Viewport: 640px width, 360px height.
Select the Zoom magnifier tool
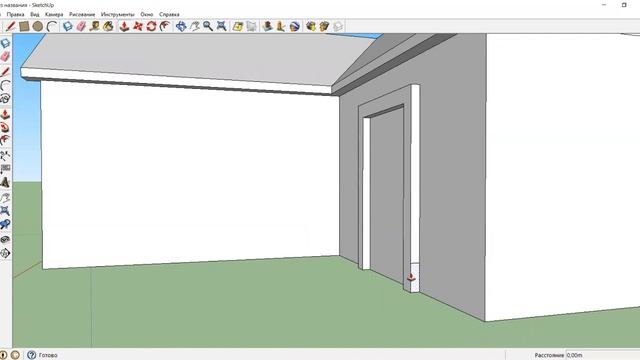click(x=208, y=27)
